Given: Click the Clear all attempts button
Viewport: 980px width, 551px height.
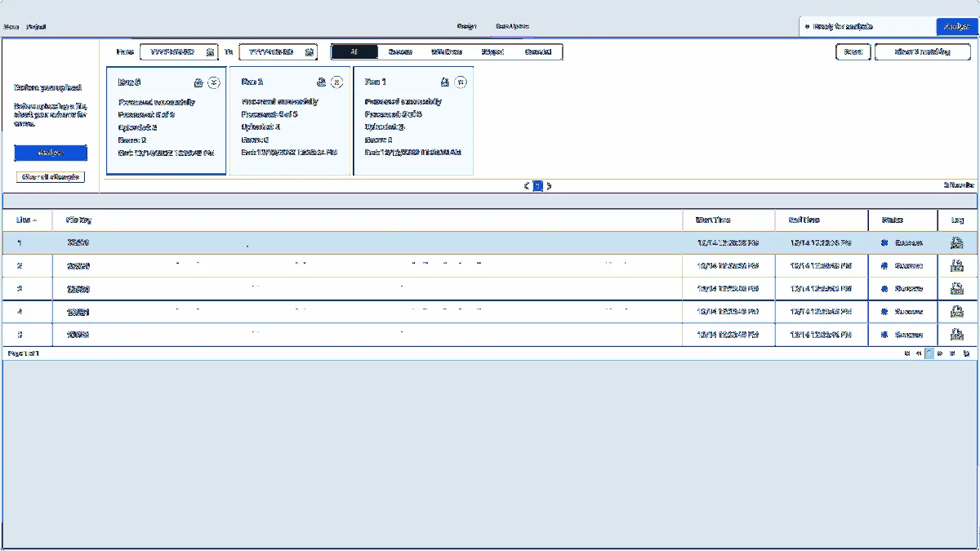Looking at the screenshot, I should [x=51, y=176].
